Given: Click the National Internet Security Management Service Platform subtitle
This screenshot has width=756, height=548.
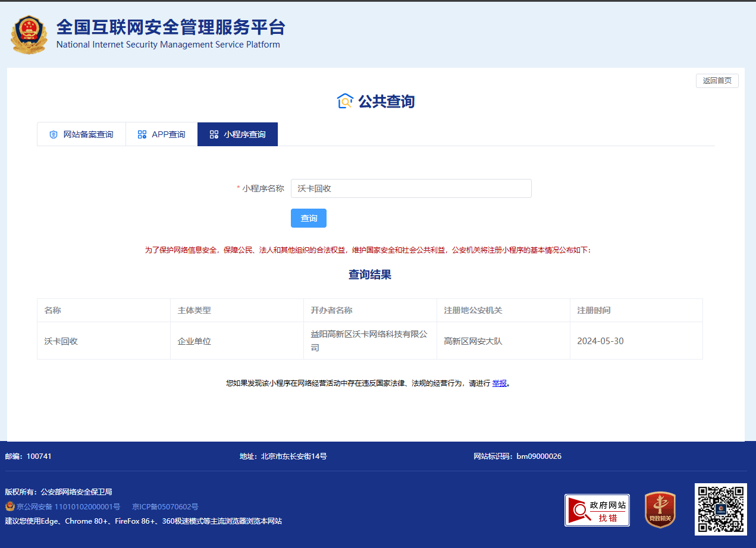Looking at the screenshot, I should coord(168,45).
